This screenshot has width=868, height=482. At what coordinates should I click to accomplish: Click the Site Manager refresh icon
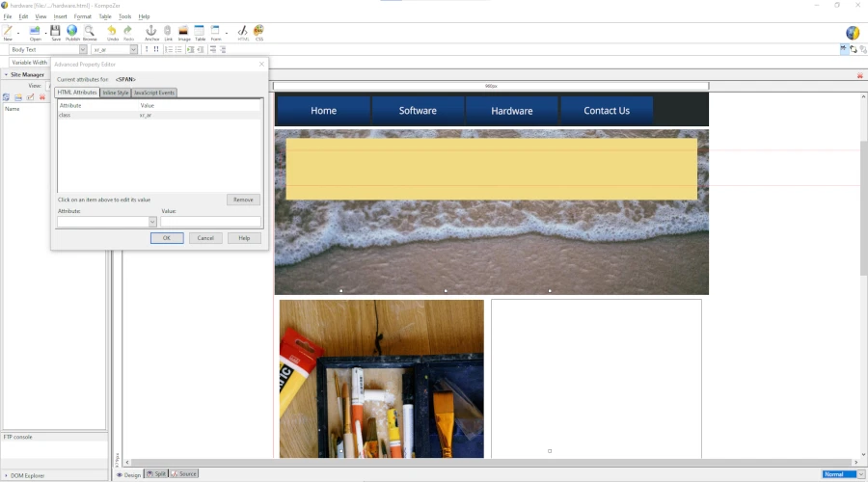[x=6, y=96]
